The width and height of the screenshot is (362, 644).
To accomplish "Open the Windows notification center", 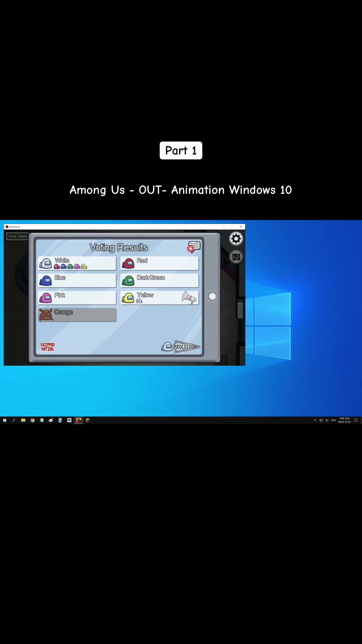I will 356,420.
